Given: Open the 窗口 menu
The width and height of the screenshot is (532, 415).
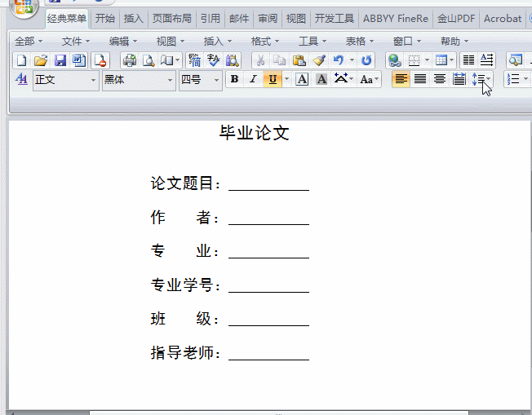Looking at the screenshot, I should (x=406, y=42).
